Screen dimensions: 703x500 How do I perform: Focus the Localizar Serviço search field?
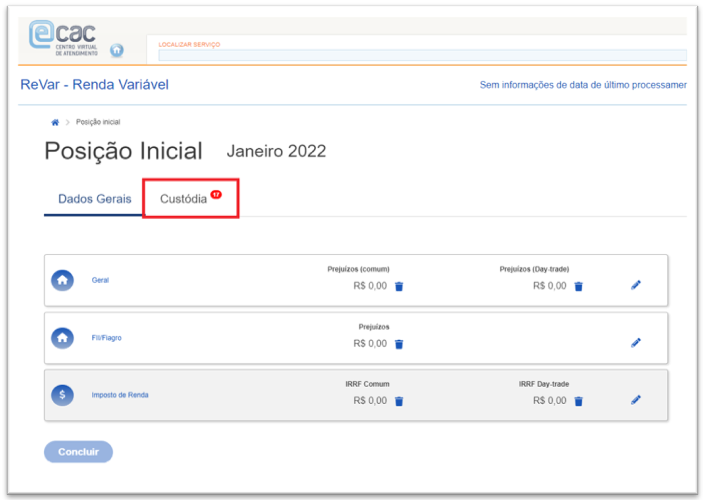click(x=420, y=55)
